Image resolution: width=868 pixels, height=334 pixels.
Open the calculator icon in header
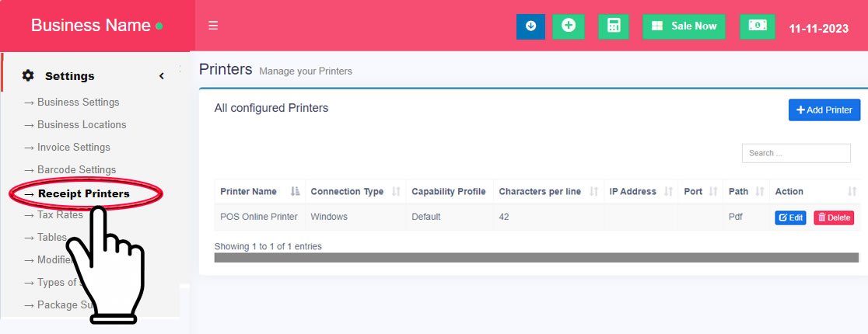pyautogui.click(x=613, y=26)
